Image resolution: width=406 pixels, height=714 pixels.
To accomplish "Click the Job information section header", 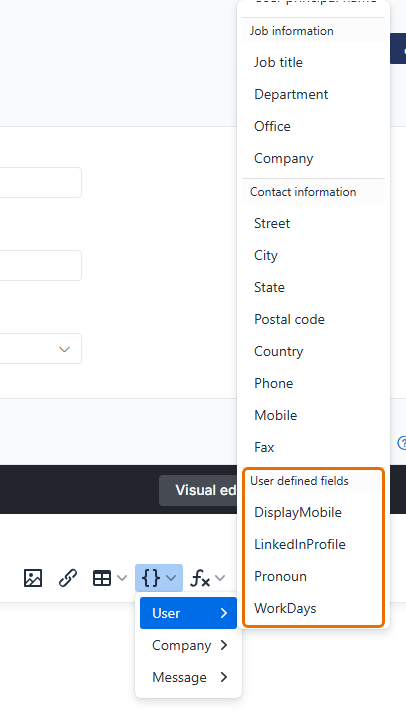I will (314, 31).
